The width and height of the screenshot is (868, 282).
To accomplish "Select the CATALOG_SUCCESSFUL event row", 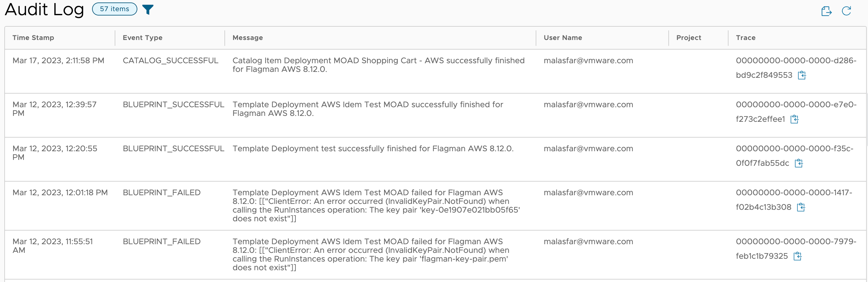I will click(x=170, y=61).
